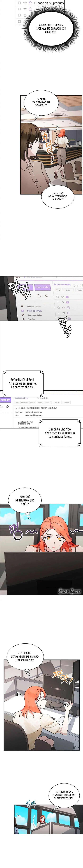Tick checkbox for El pago de su producto

20,3
